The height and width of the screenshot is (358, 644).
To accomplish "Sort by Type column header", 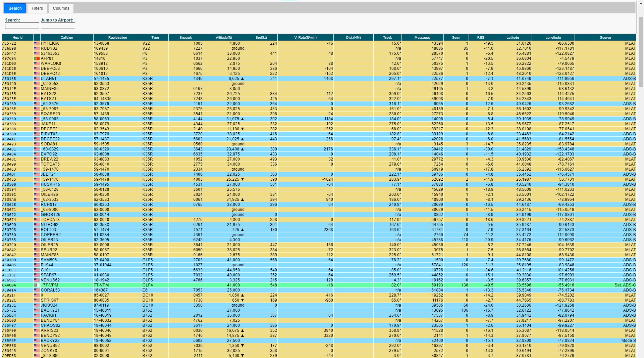I will (x=155, y=38).
